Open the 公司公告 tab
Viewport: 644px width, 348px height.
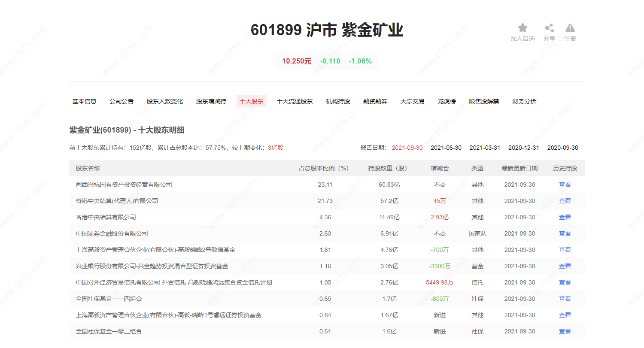(x=122, y=101)
